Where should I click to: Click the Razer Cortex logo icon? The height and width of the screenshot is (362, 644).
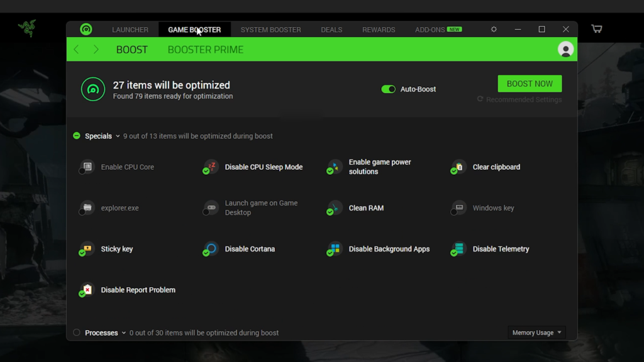[x=86, y=29]
